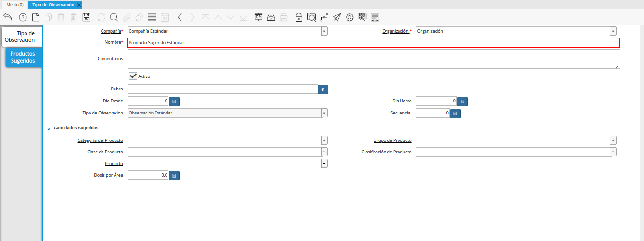The height and width of the screenshot is (241, 644).
Task: Click the Rubro lookup button
Action: [x=323, y=89]
